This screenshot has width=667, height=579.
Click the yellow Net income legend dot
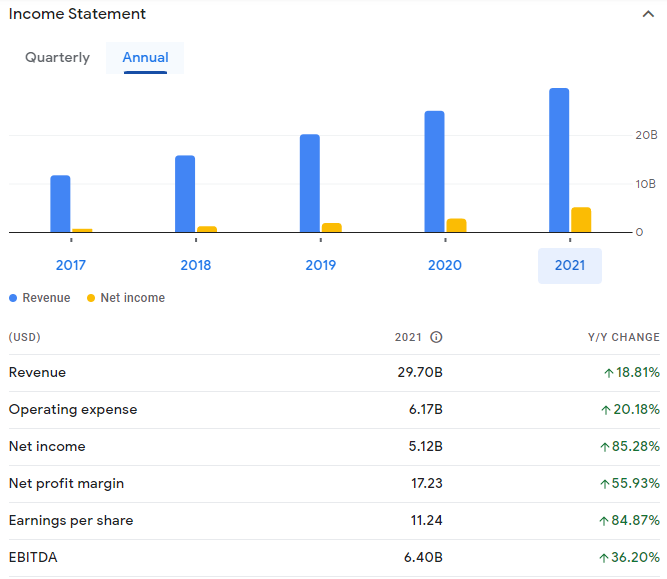pyautogui.click(x=91, y=298)
